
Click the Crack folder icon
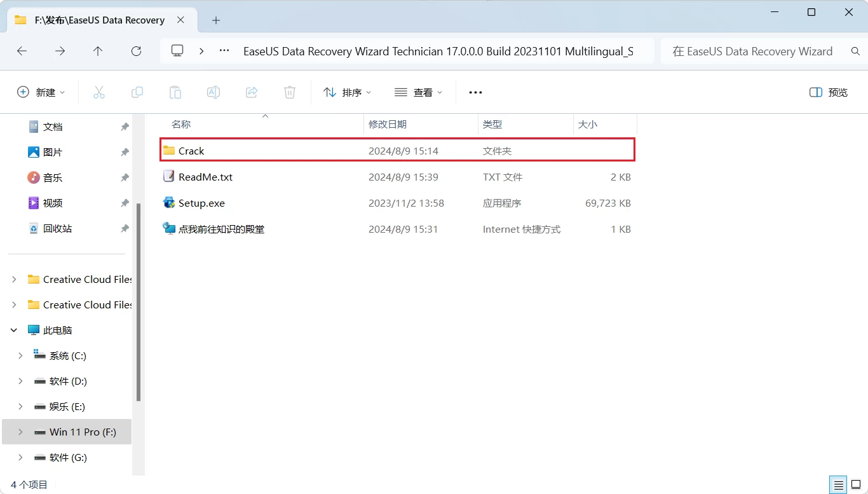(169, 151)
